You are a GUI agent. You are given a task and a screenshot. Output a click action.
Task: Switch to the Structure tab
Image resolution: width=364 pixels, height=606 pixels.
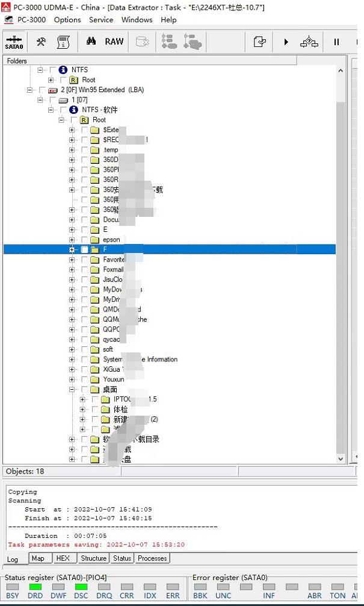point(94,558)
